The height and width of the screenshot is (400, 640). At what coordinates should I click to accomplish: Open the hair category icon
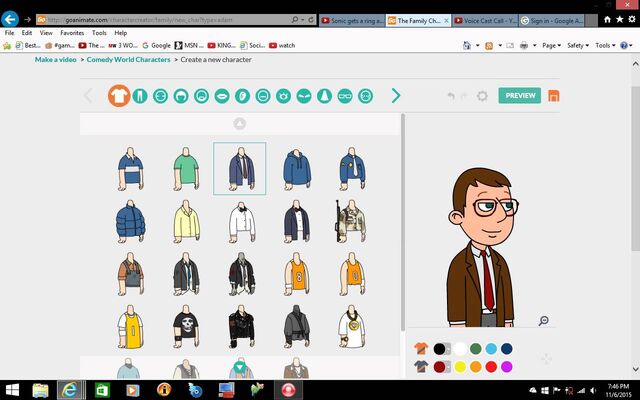(x=181, y=96)
